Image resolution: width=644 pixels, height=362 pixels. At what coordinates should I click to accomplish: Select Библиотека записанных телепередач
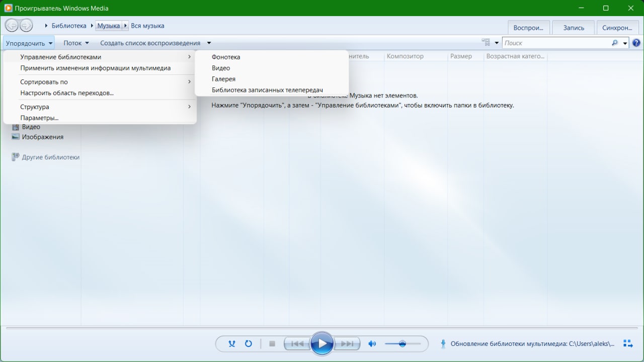click(272, 90)
